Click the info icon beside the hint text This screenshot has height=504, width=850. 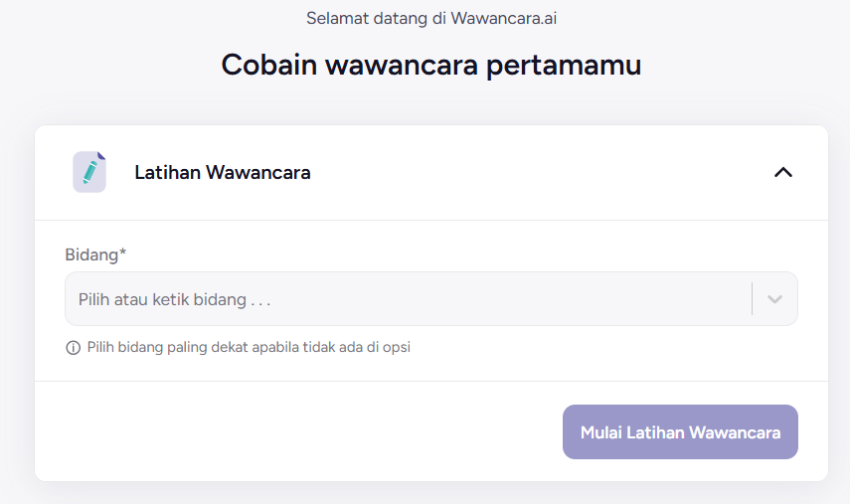click(x=74, y=347)
